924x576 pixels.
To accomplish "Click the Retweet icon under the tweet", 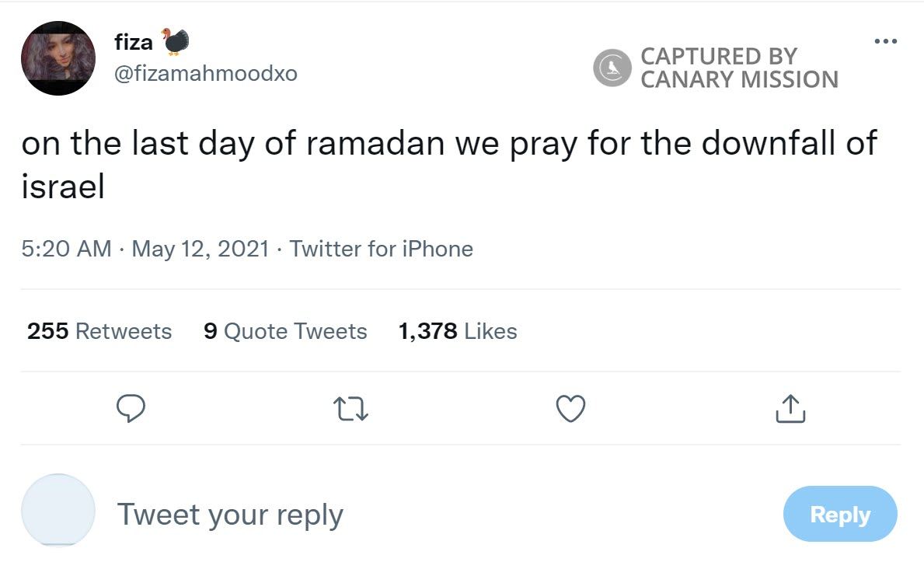I will coord(351,408).
